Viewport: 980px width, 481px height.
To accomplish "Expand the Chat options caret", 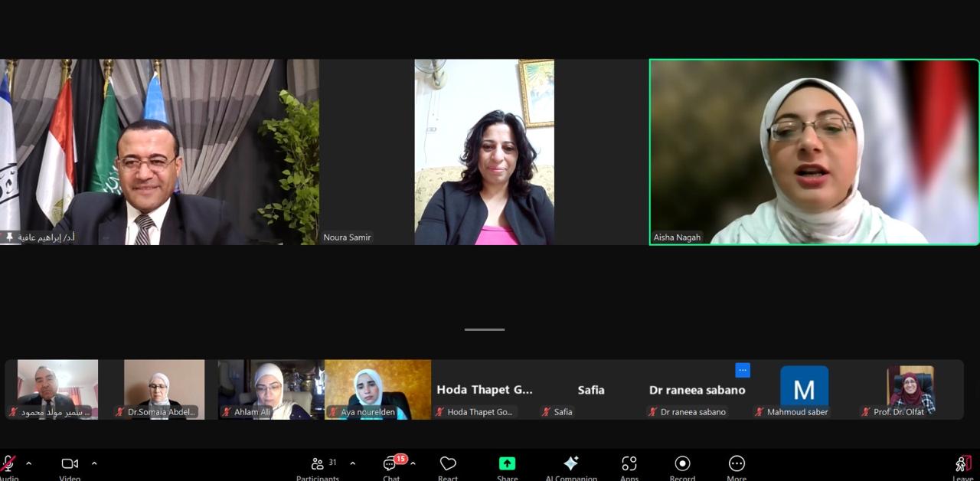I will 413,463.
